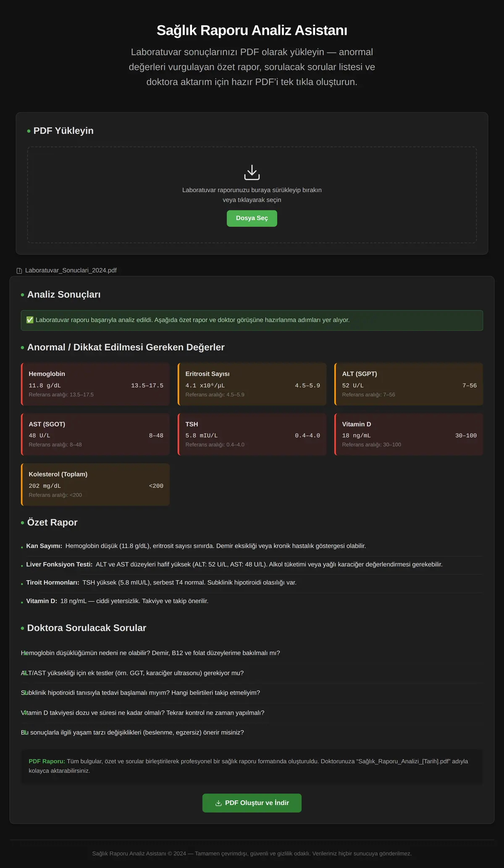Click the download icon in the PDF Oluştur button
Image resolution: width=504 pixels, height=868 pixels.
pyautogui.click(x=218, y=803)
